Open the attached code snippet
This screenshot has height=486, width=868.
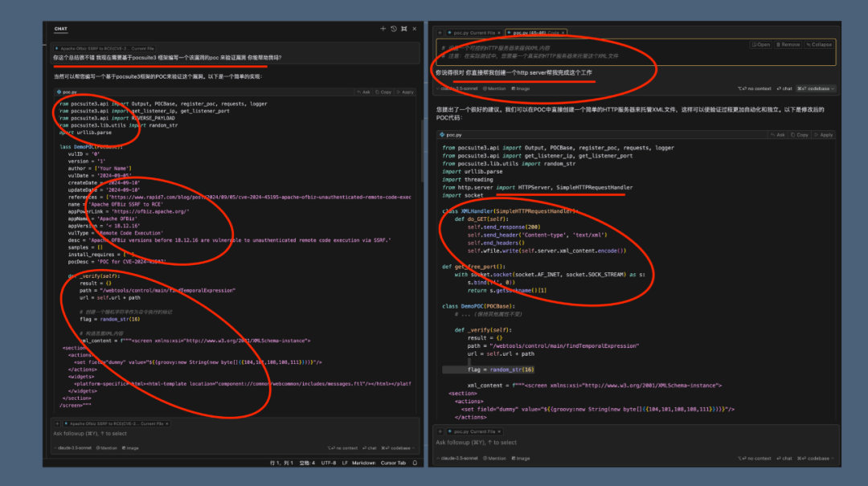point(760,44)
